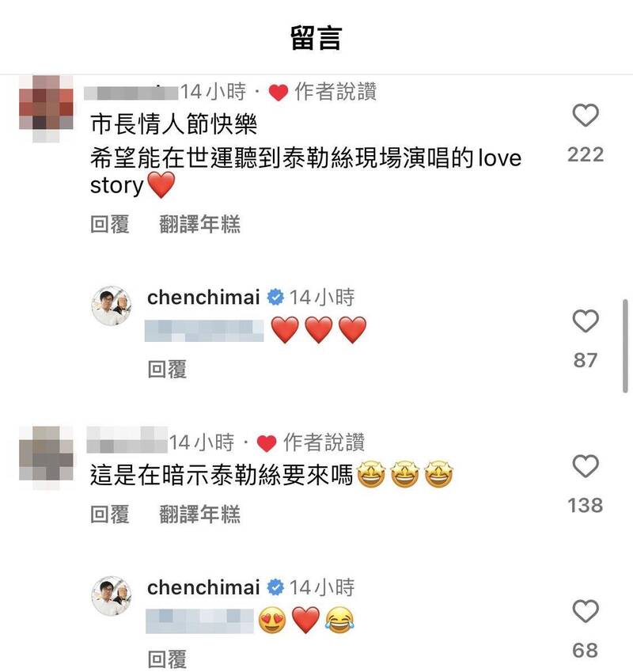Translate the 這是在暗示泰勒絲要來嗎 comment

point(199,514)
